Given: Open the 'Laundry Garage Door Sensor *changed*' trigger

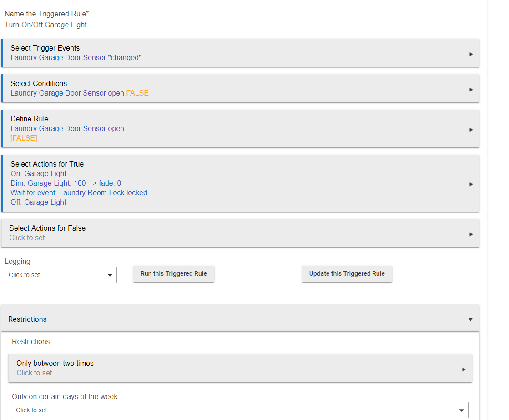Looking at the screenshot, I should pyautogui.click(x=76, y=58).
